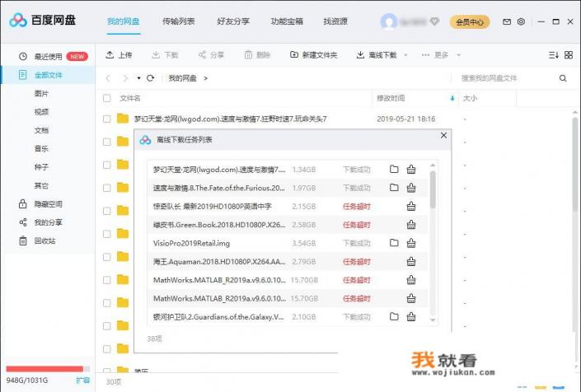Open folder for 银河护卫队2 Guardians task

pyautogui.click(x=394, y=316)
